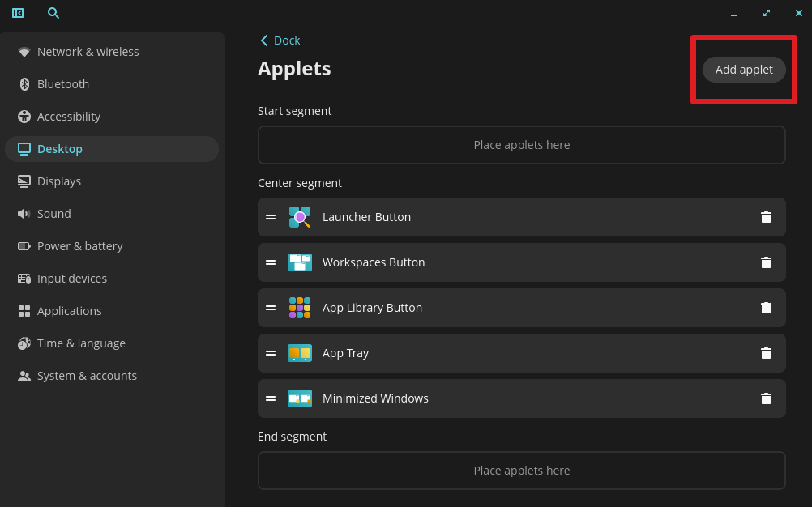
Task: Select Time & language in the sidebar
Action: point(81,343)
